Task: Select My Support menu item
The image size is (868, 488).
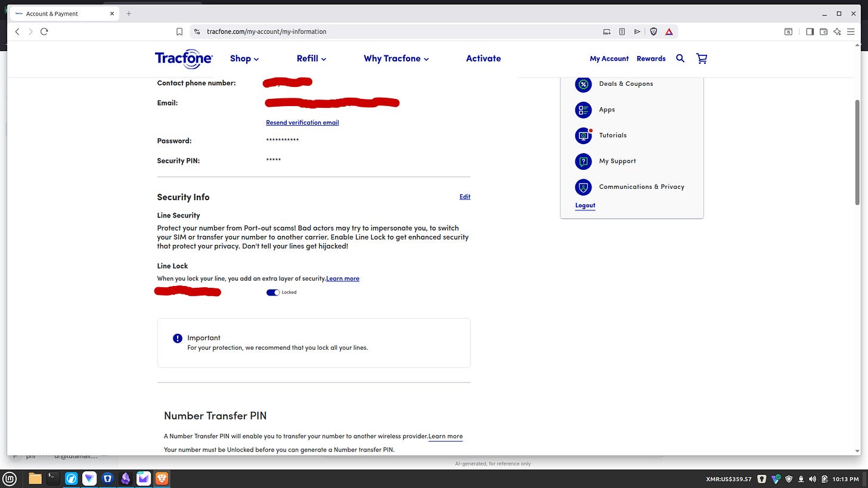Action: [617, 161]
